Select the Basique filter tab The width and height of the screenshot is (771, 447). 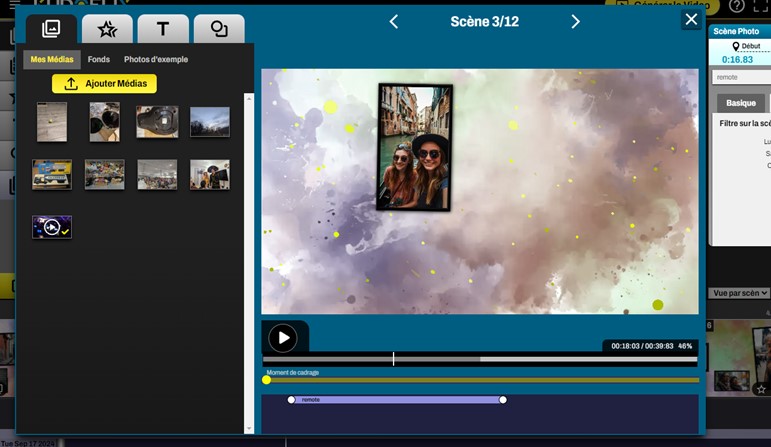(741, 103)
